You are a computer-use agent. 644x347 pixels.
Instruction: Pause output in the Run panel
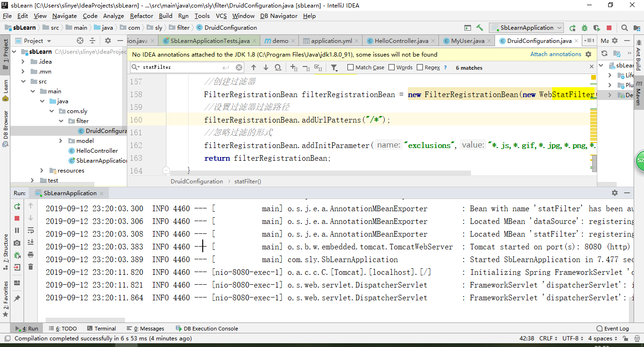click(x=17, y=231)
